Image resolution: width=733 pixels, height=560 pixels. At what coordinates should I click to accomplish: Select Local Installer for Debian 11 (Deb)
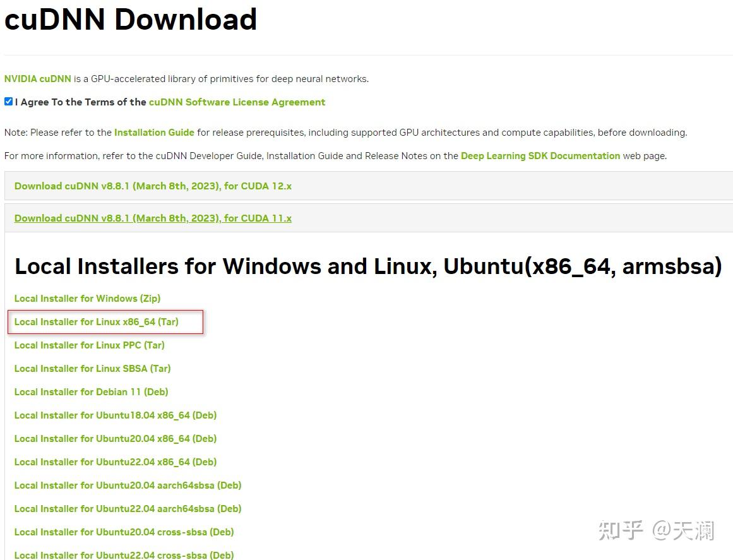(x=91, y=391)
